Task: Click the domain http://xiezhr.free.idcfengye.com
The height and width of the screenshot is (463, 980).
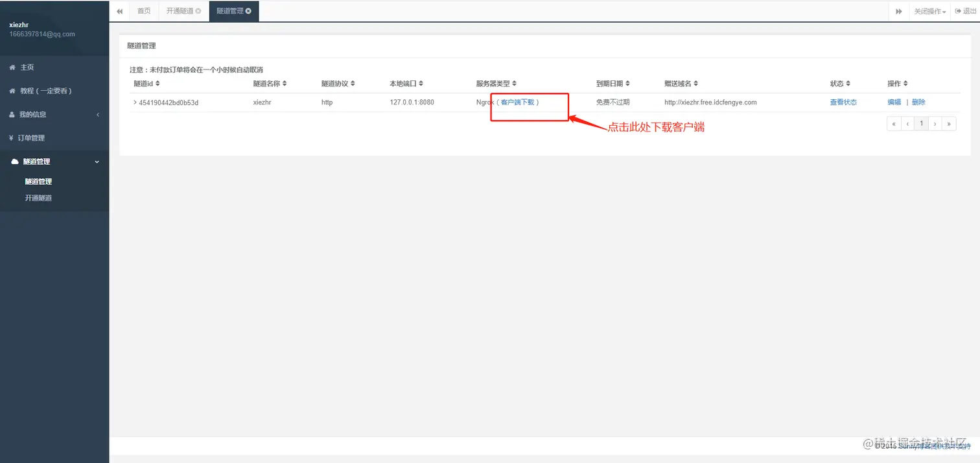Action: [x=710, y=102]
